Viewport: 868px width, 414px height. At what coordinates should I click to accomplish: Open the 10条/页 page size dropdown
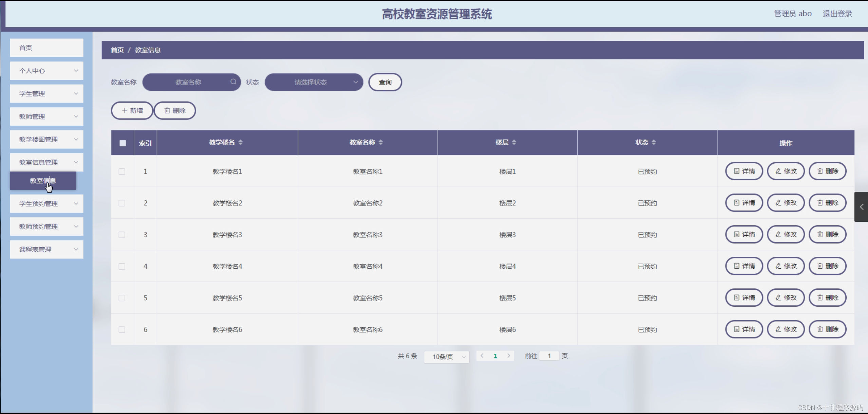446,357
